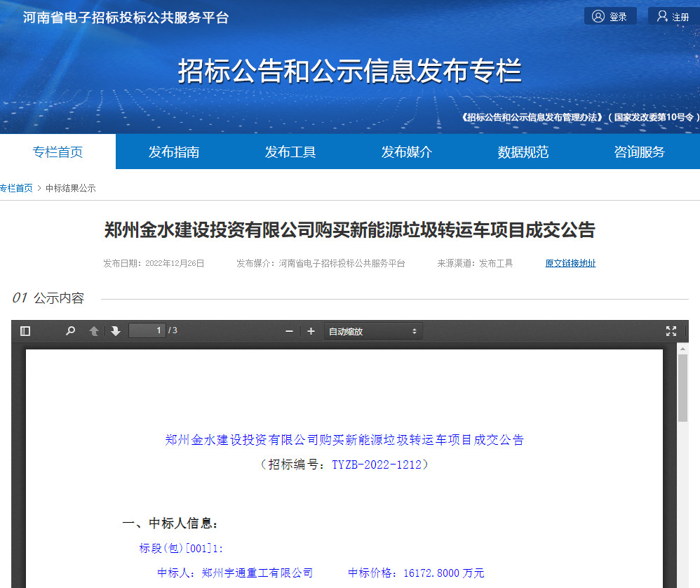Open the PDF search magnifier

pyautogui.click(x=70, y=331)
